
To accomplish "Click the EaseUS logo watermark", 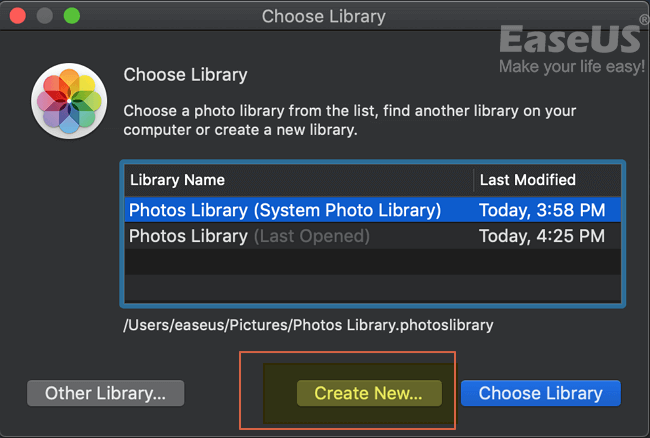I will 570,39.
